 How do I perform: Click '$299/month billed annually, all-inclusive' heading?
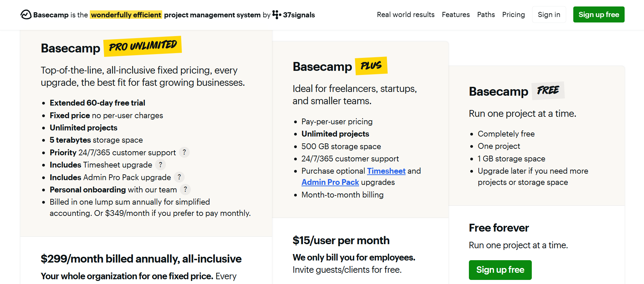click(x=141, y=259)
